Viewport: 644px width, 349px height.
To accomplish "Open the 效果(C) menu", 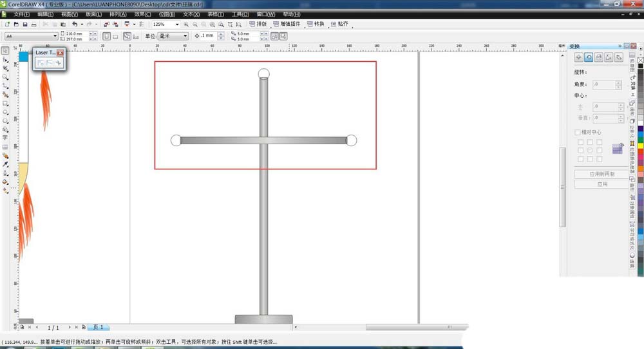I will 142,14.
